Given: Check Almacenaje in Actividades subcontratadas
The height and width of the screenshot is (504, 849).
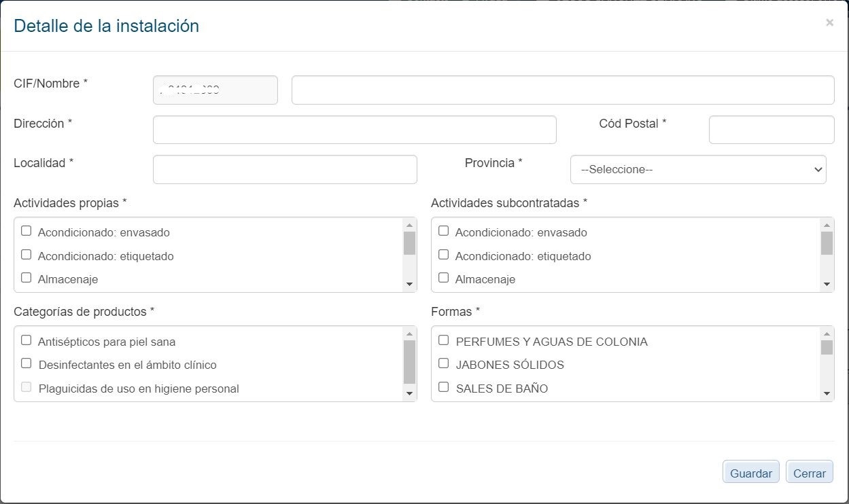Looking at the screenshot, I should coord(443,277).
